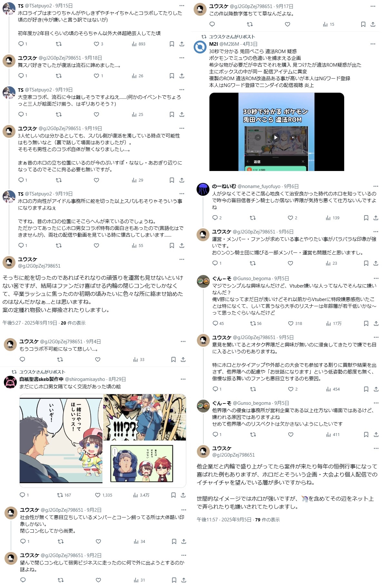Open the @shirogamisaysho handle link
The height and width of the screenshot is (588, 387).
point(85,379)
